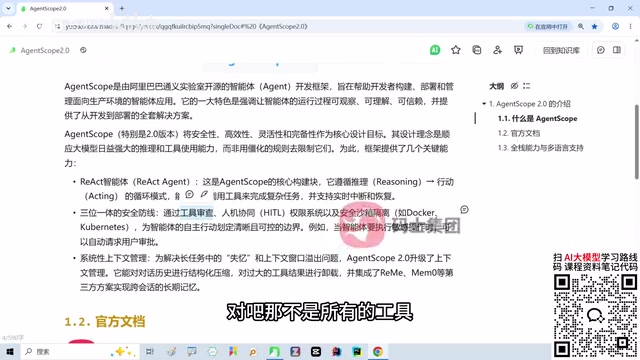
Task: Click the page vertical scrollbar
Action: pos(636,141)
